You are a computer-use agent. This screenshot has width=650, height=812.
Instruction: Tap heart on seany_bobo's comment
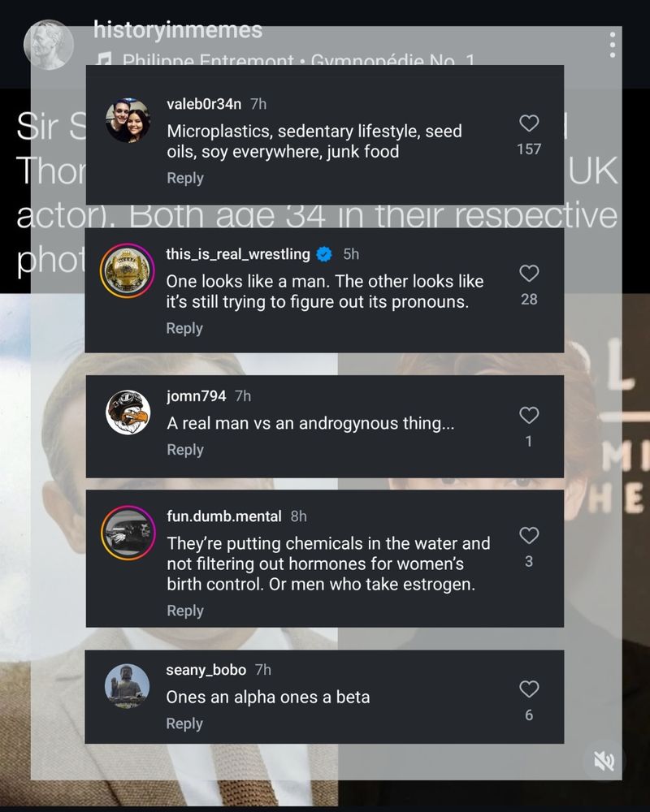(x=529, y=689)
